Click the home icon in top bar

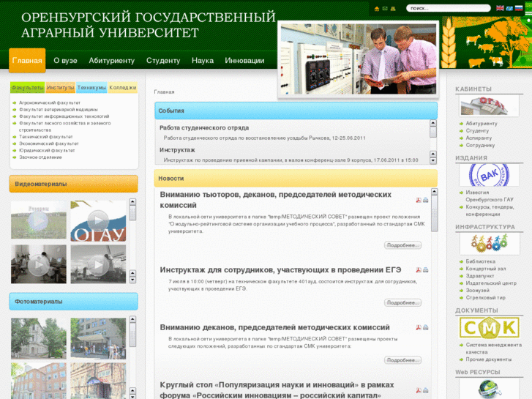coord(377,9)
